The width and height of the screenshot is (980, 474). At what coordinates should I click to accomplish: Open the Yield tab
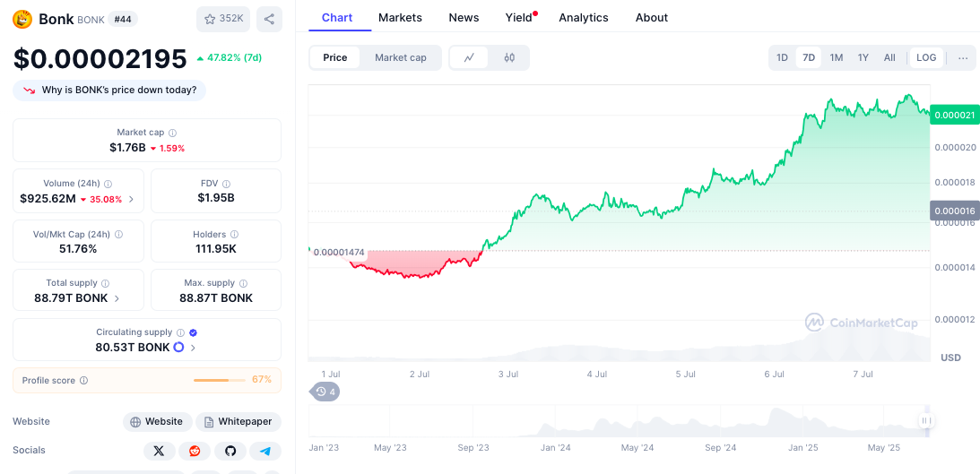point(519,18)
